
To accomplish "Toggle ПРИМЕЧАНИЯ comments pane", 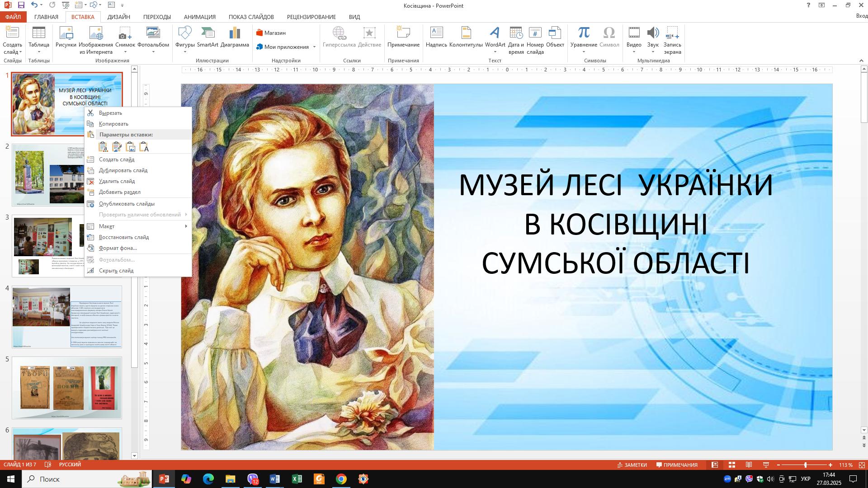I will 677,465.
